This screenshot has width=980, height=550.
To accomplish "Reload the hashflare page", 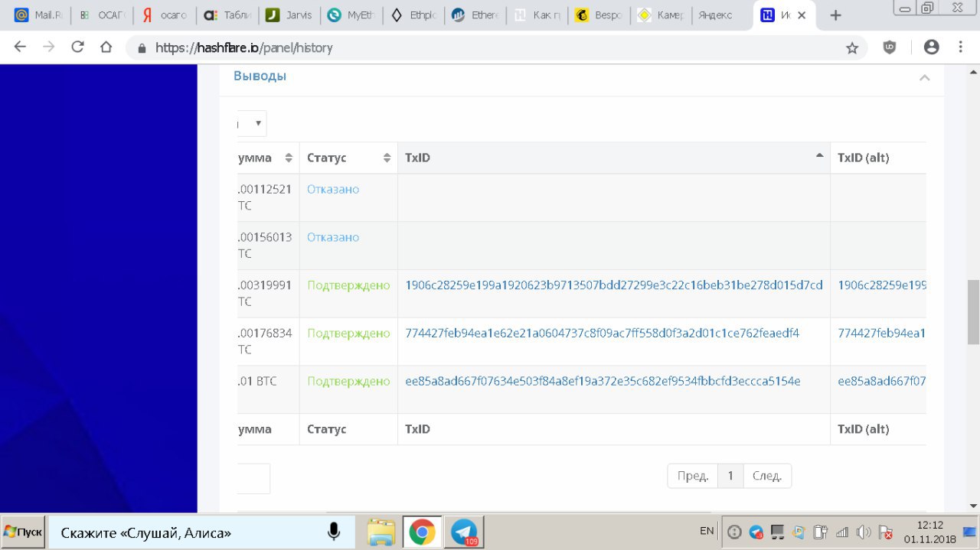I will pyautogui.click(x=77, y=47).
